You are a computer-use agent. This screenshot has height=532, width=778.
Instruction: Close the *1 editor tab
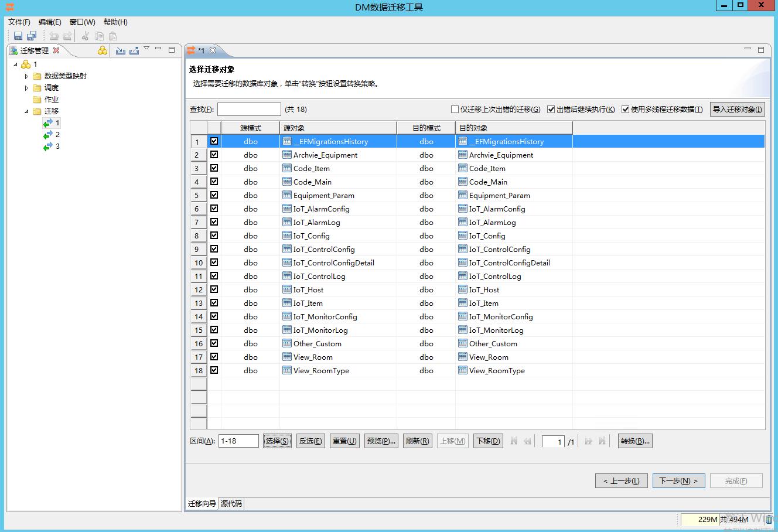coord(213,50)
